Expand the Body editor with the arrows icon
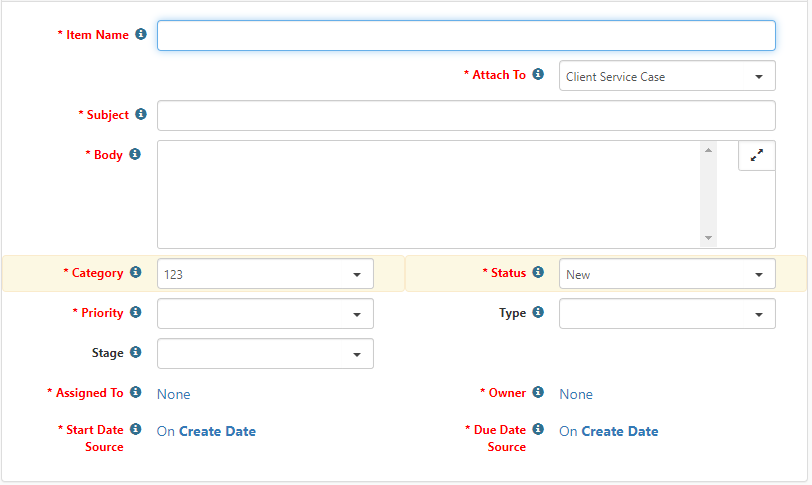This screenshot has width=812, height=485. click(756, 156)
